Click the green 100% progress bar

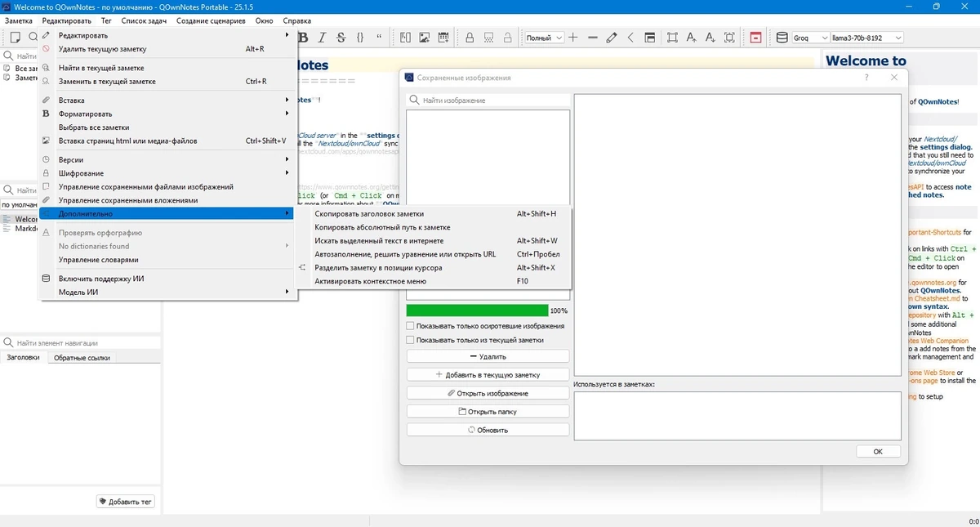[x=478, y=310]
